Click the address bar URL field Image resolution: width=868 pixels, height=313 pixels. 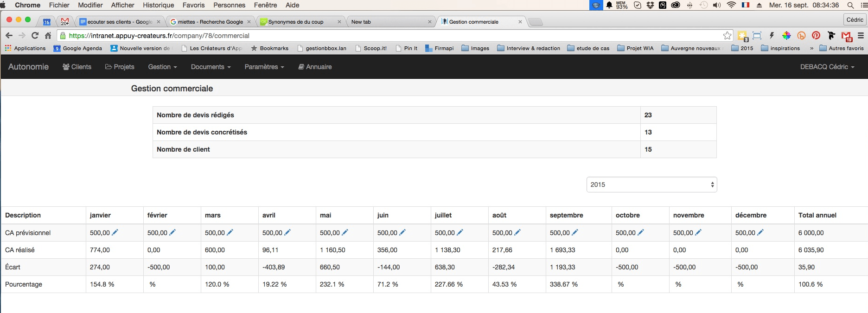(x=394, y=35)
